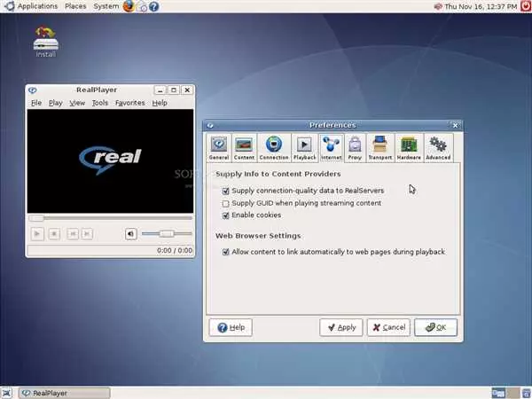
Task: Select the Internet preferences tab
Action: pos(331,148)
